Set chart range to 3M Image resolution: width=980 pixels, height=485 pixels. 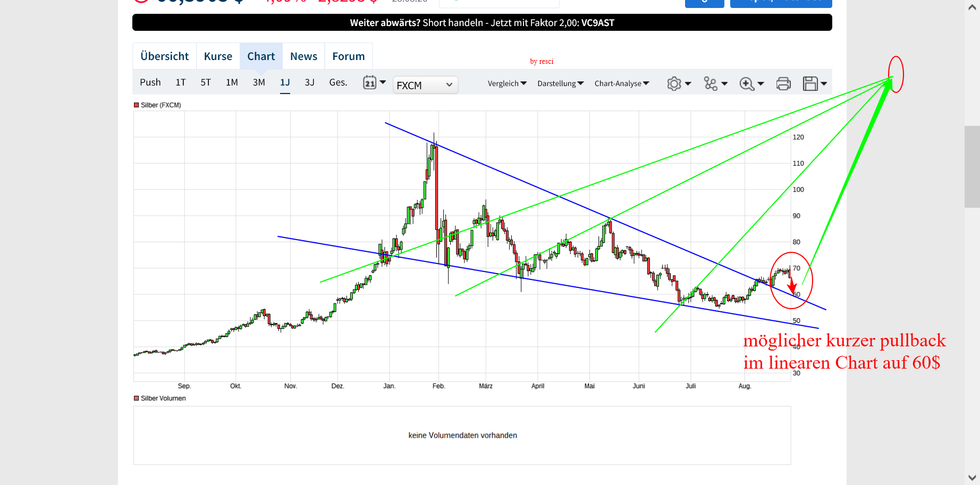[x=259, y=82]
